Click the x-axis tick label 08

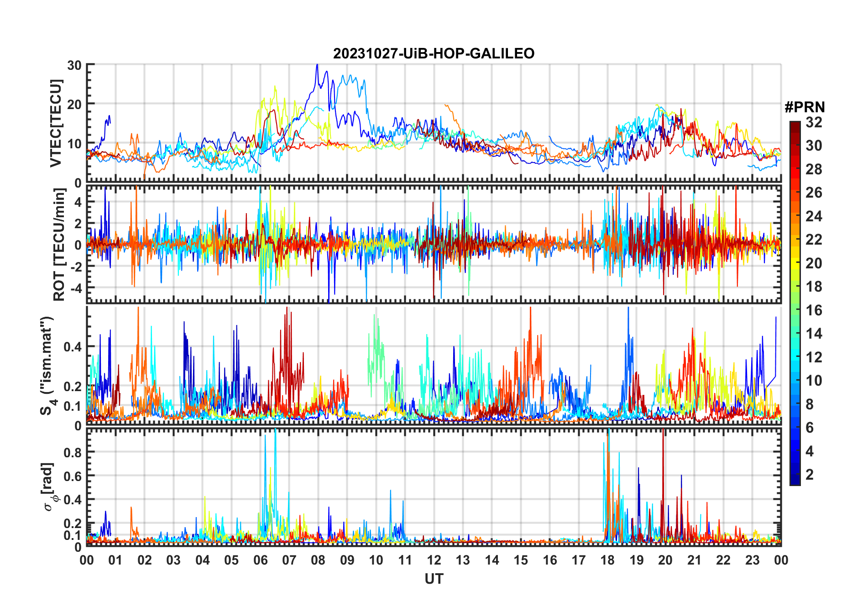coord(318,560)
